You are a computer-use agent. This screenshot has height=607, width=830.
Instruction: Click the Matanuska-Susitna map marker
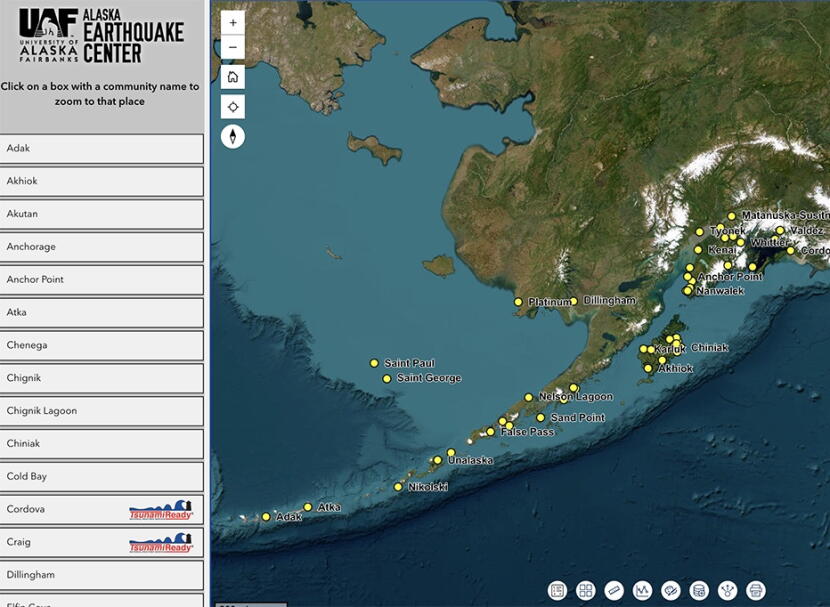click(732, 216)
